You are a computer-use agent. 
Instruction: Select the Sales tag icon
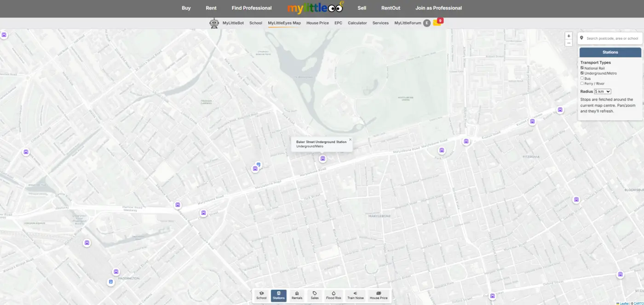pos(315,295)
